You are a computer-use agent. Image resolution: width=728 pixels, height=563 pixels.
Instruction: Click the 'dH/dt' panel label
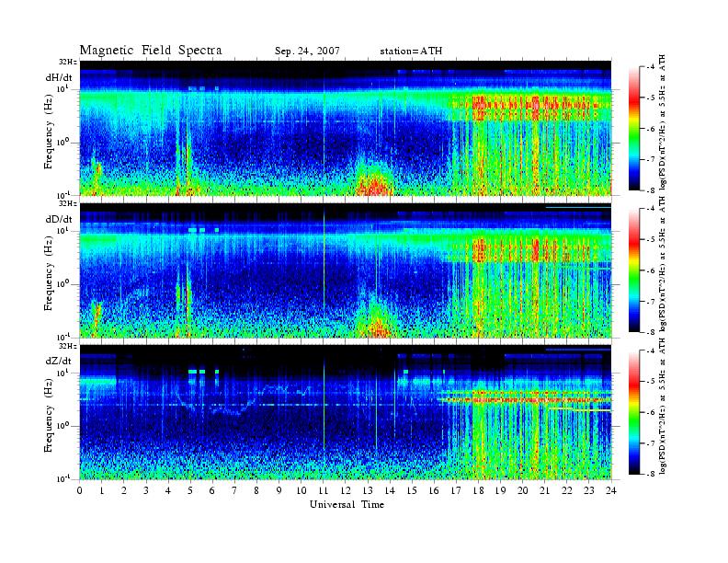click(x=59, y=77)
